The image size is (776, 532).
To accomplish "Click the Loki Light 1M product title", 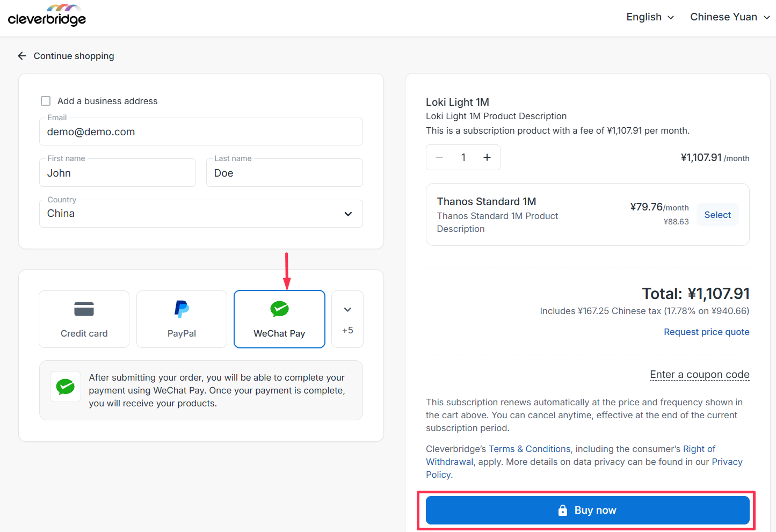I will pyautogui.click(x=458, y=102).
